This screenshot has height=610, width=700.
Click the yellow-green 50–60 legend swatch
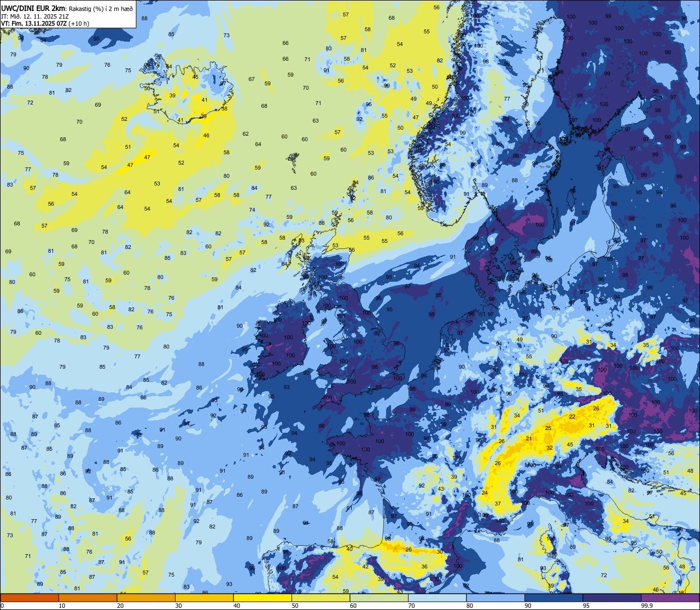tap(320, 597)
